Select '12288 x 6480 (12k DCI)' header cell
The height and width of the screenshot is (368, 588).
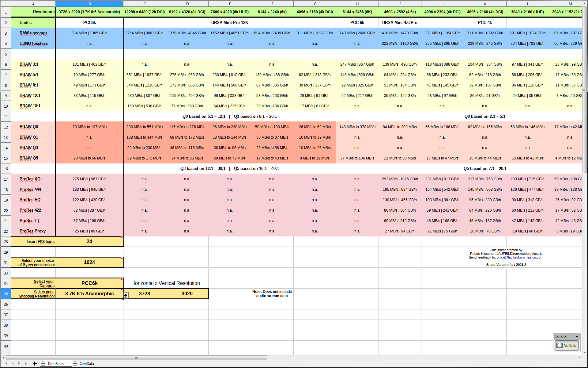point(145,12)
